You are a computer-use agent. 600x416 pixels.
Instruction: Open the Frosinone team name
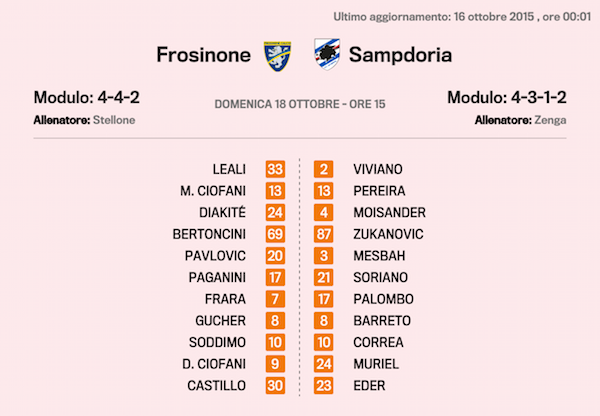point(203,54)
